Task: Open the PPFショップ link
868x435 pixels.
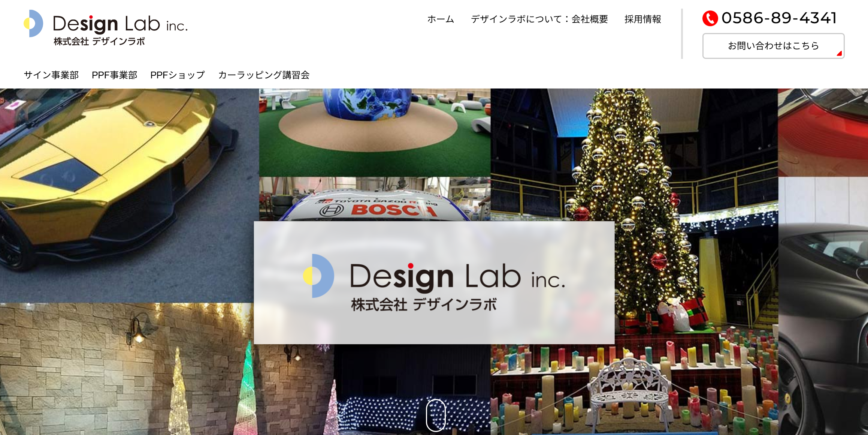Action: pos(178,75)
